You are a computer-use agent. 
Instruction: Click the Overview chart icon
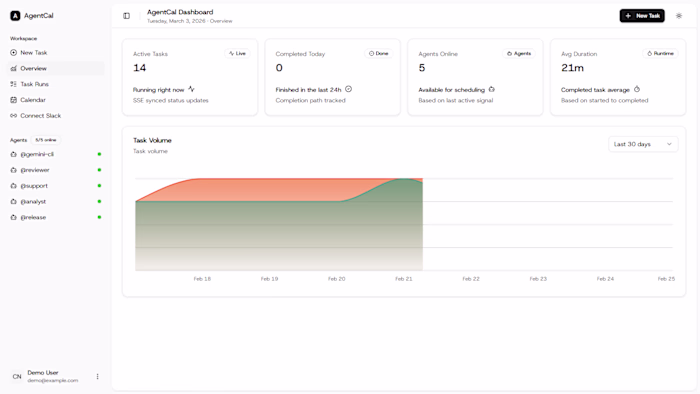pyautogui.click(x=13, y=68)
